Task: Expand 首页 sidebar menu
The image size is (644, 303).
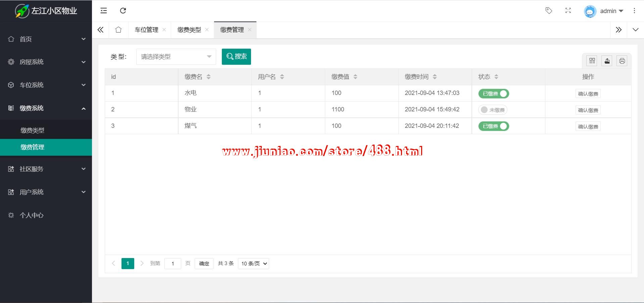Action: click(46, 39)
